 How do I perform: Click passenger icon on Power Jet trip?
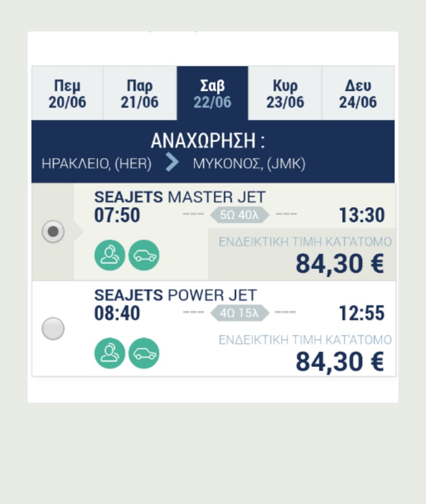(x=110, y=353)
